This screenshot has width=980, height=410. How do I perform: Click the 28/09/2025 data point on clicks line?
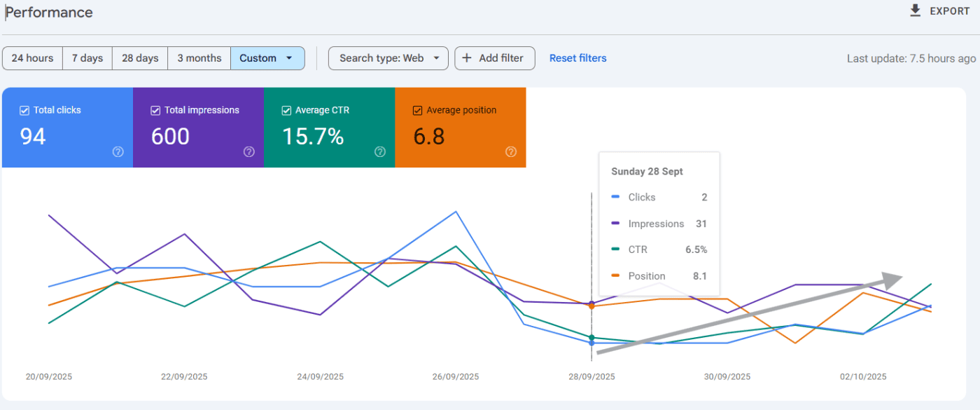tap(591, 343)
